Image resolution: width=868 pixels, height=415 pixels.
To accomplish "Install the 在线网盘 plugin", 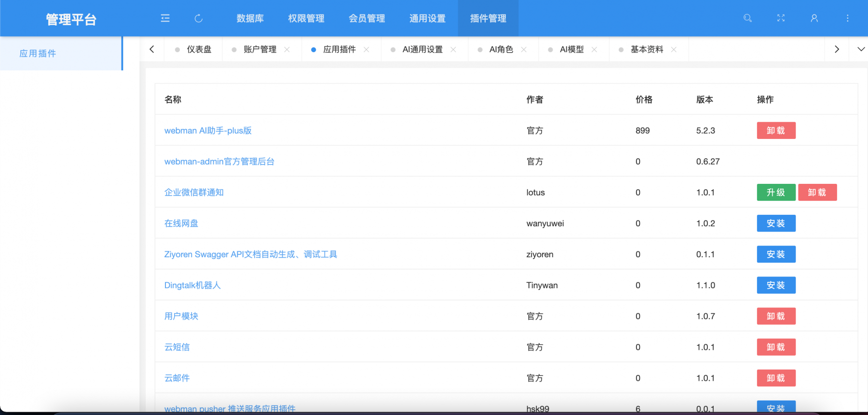I will click(776, 223).
